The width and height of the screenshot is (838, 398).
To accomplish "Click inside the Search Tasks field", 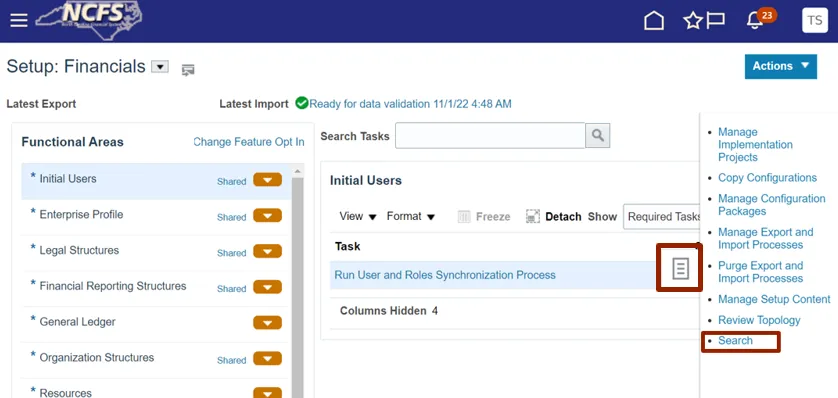I will (490, 136).
